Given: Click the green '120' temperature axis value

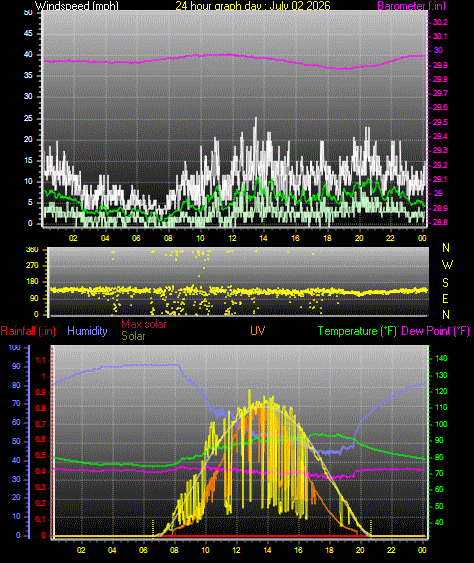Looking at the screenshot, I should pos(441,391).
